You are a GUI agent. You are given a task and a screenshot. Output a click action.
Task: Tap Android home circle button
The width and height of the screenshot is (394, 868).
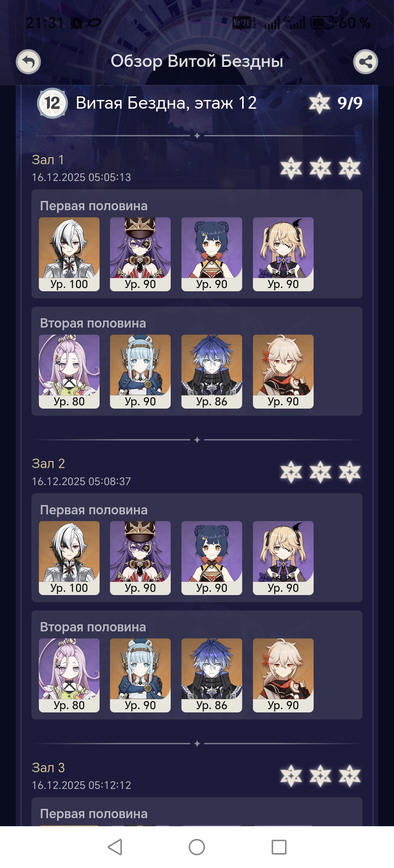[197, 847]
